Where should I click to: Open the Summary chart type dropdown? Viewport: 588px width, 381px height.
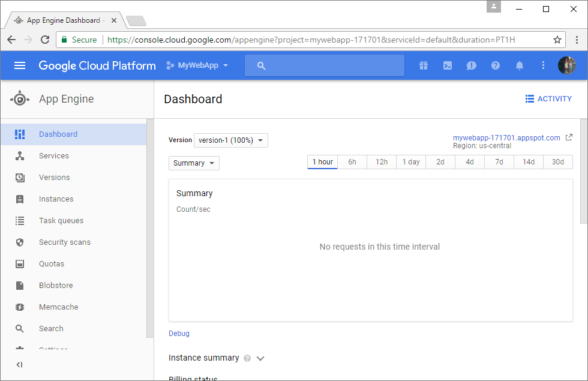tap(194, 163)
